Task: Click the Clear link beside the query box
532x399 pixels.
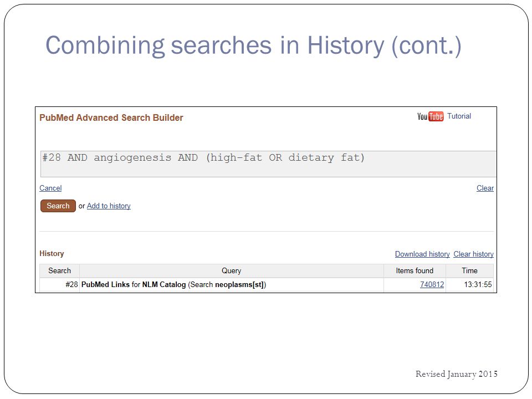Action: [x=485, y=188]
